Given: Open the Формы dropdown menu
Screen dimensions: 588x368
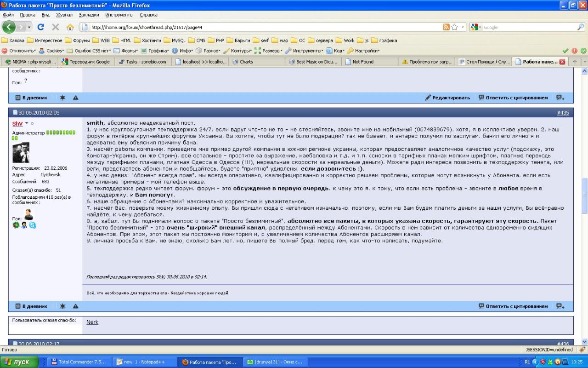Looking at the screenshot, I should tap(126, 51).
